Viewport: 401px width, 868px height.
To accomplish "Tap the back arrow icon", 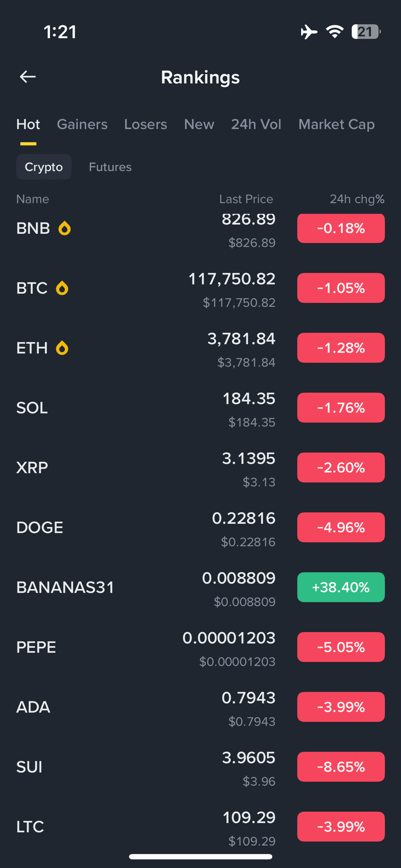I will pyautogui.click(x=28, y=76).
